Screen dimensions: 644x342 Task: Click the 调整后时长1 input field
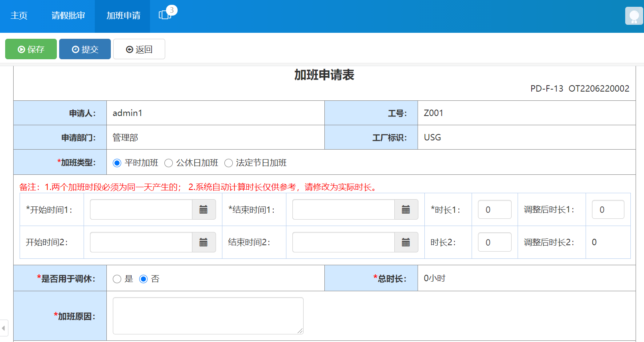608,210
